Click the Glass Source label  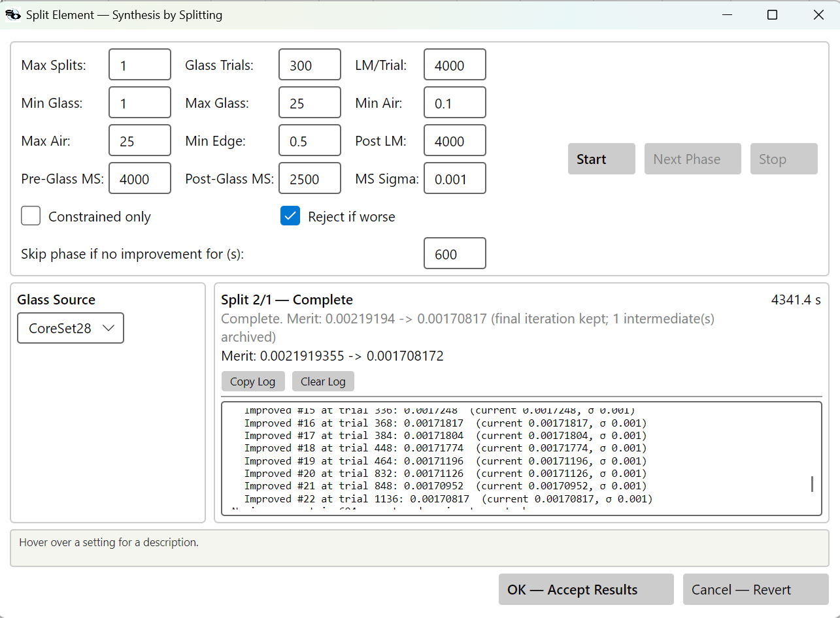(x=56, y=300)
